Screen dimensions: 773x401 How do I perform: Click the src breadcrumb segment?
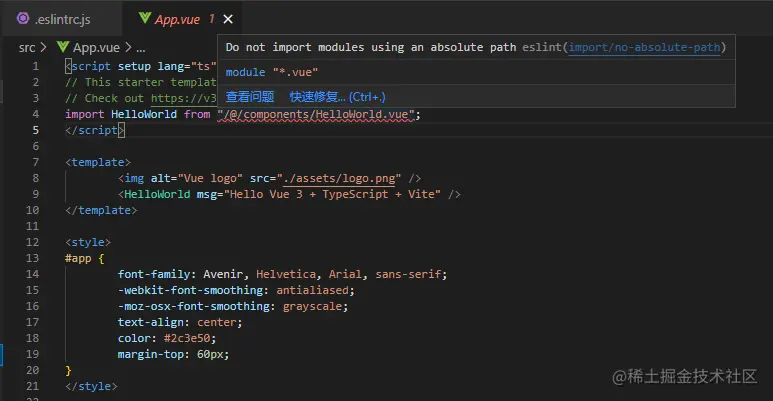coord(27,47)
